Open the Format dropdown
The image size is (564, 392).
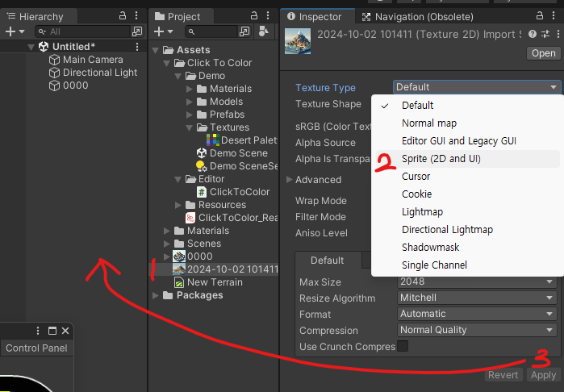point(477,314)
